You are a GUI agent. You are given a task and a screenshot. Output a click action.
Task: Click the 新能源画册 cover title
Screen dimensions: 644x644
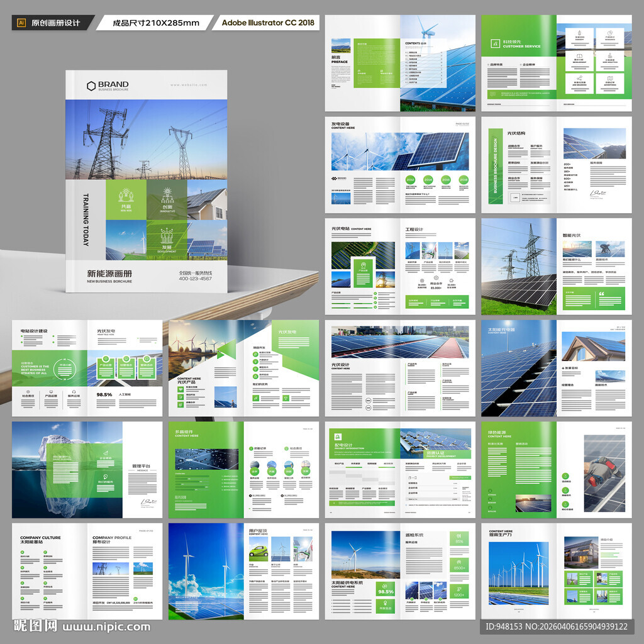[x=109, y=274]
